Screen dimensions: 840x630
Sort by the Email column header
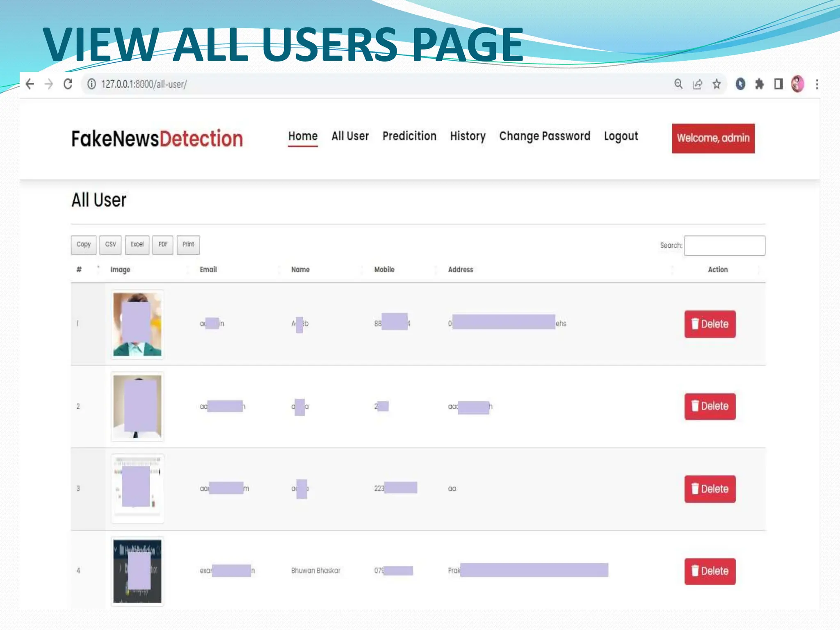(x=208, y=269)
